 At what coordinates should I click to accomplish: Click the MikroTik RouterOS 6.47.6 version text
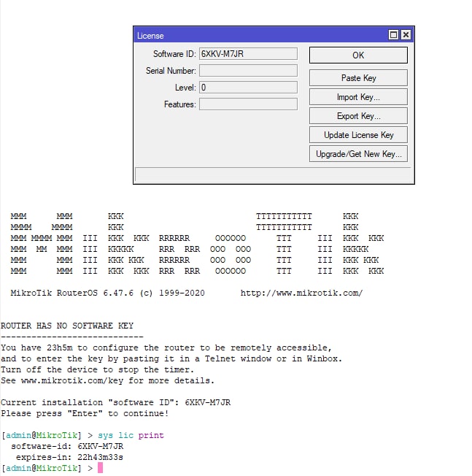[x=108, y=293]
